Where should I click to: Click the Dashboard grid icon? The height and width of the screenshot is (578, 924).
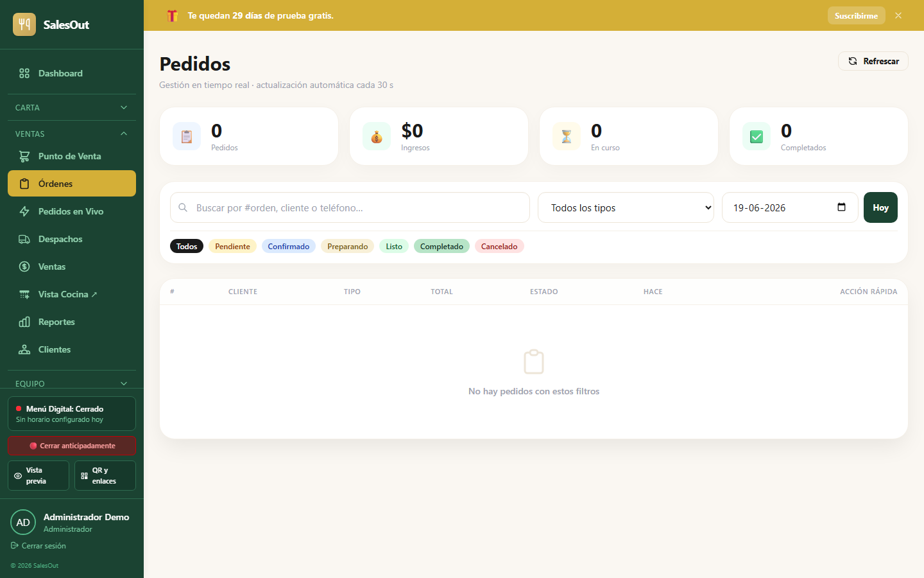point(24,73)
